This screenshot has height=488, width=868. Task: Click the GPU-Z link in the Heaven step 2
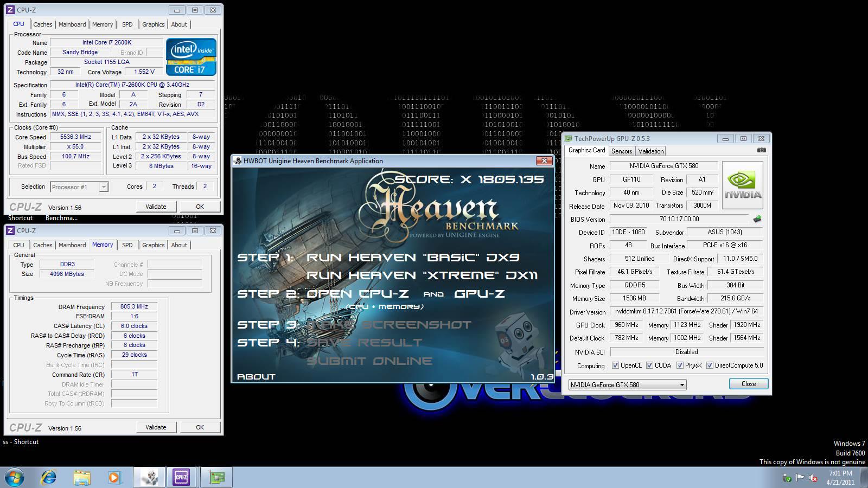[480, 293]
